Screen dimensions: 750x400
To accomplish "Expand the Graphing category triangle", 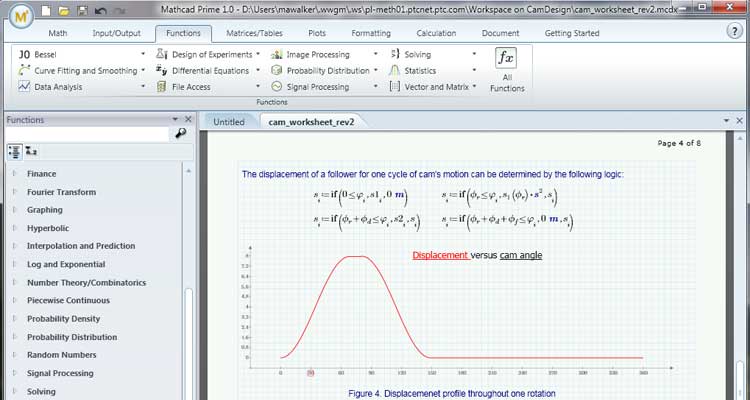I will pos(15,210).
